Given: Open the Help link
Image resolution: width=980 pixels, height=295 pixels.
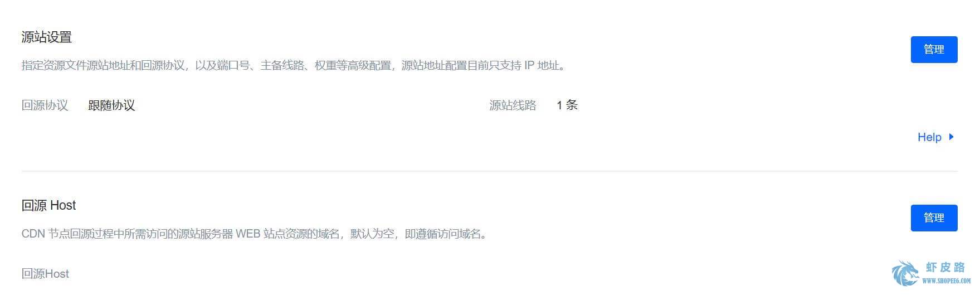Looking at the screenshot, I should [929, 137].
